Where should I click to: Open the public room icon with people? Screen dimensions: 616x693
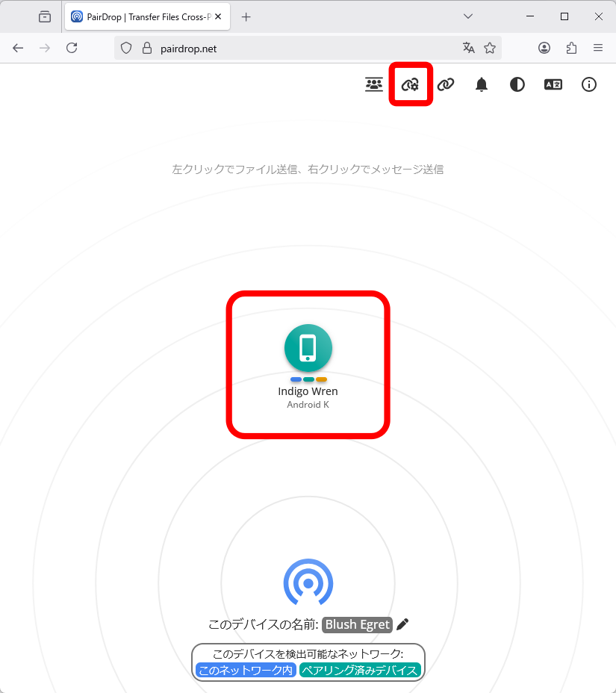pyautogui.click(x=374, y=84)
